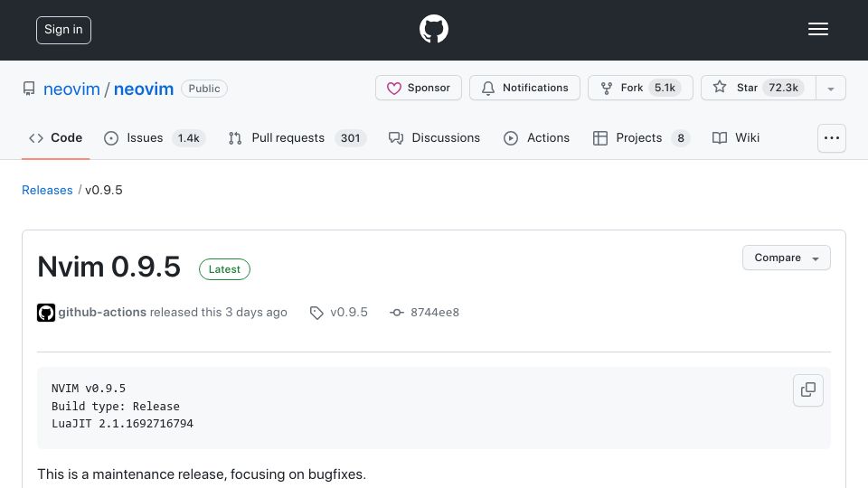868x488 pixels.
Task: Go to the Discussions tab
Action: pos(435,137)
